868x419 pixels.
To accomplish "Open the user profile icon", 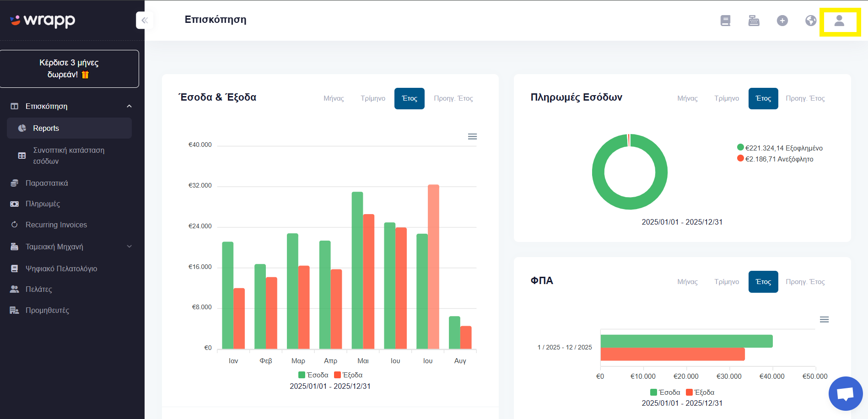I will point(839,21).
